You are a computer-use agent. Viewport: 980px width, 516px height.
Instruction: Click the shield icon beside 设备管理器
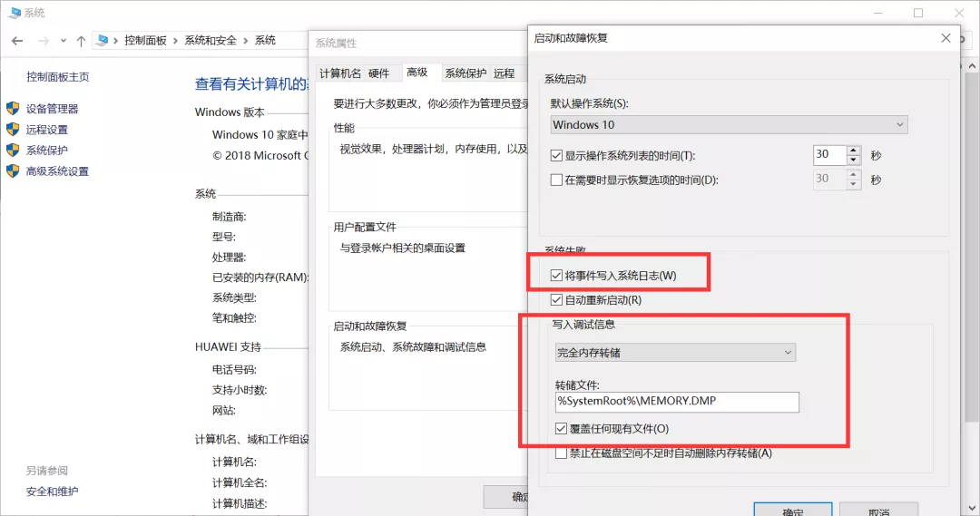pos(13,109)
